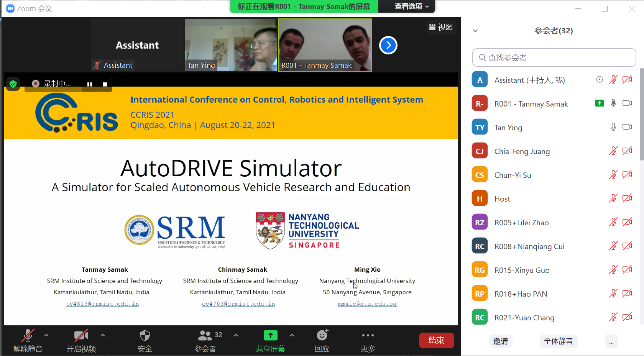Open the More options three-dot icon
Viewport: 644px width, 356px height.
click(x=368, y=336)
